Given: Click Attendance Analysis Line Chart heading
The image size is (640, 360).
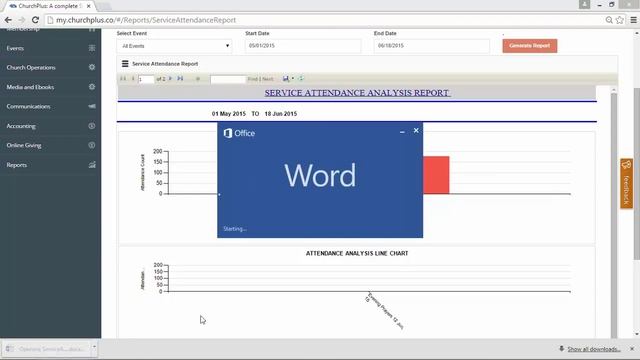Looking at the screenshot, I should tap(357, 253).
